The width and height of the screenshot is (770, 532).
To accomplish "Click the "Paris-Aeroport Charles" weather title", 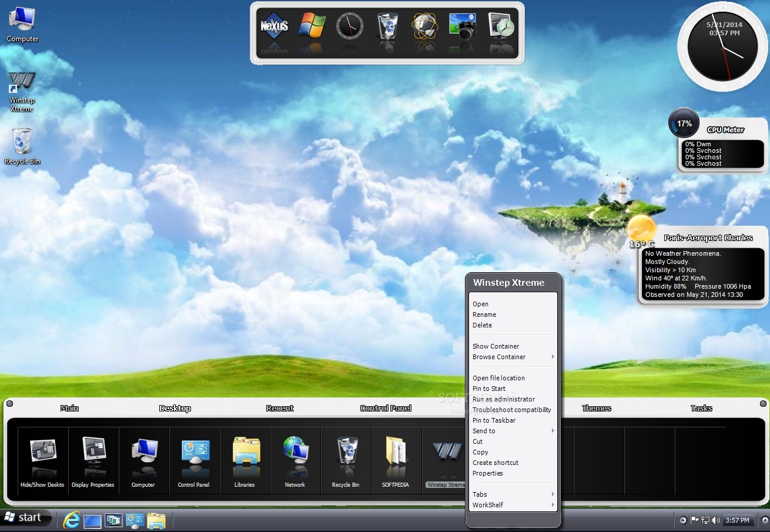I will coord(708,237).
